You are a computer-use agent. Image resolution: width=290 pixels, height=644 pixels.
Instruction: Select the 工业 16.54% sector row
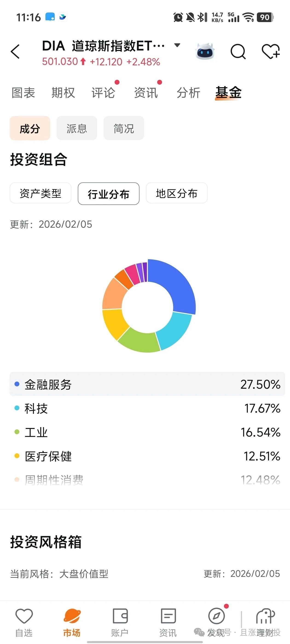tap(147, 432)
